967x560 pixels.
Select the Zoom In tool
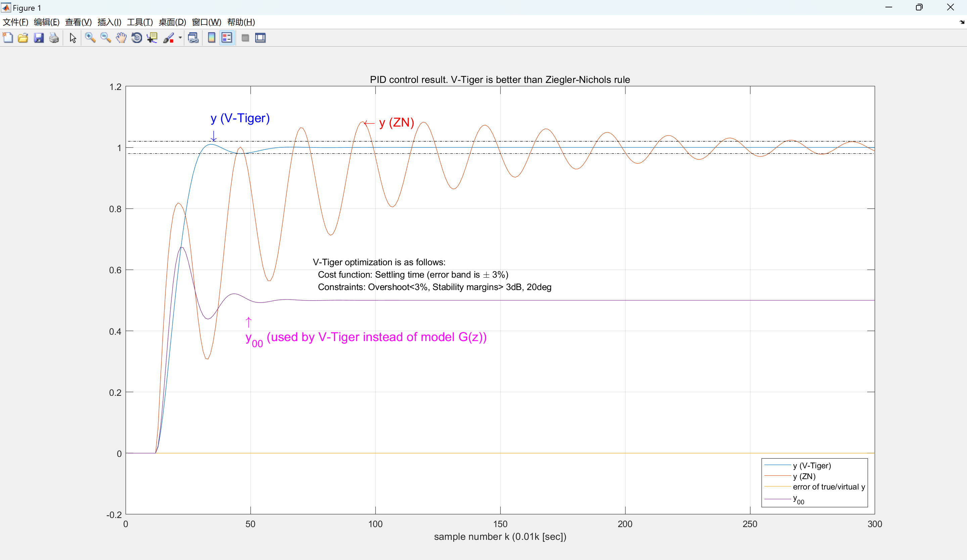(x=90, y=38)
